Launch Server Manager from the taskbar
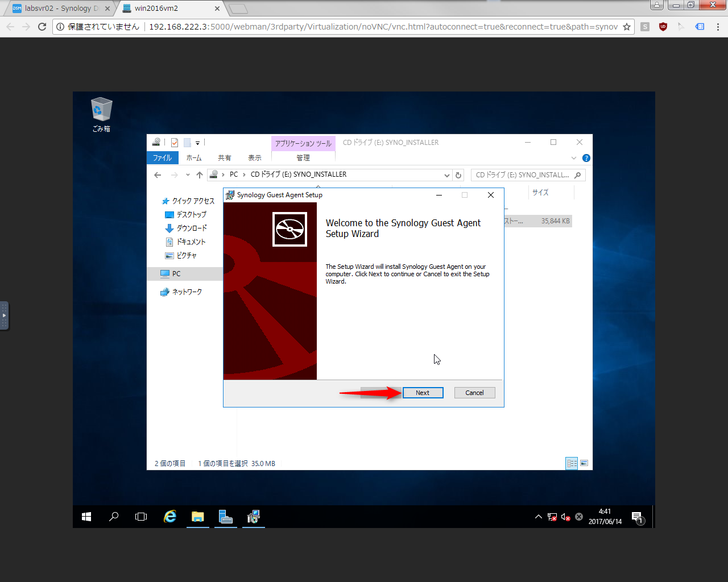 click(x=226, y=517)
